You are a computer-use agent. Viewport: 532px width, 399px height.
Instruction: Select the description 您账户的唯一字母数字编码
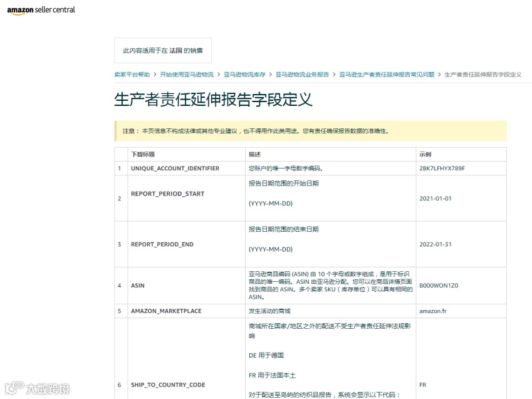pos(285,168)
